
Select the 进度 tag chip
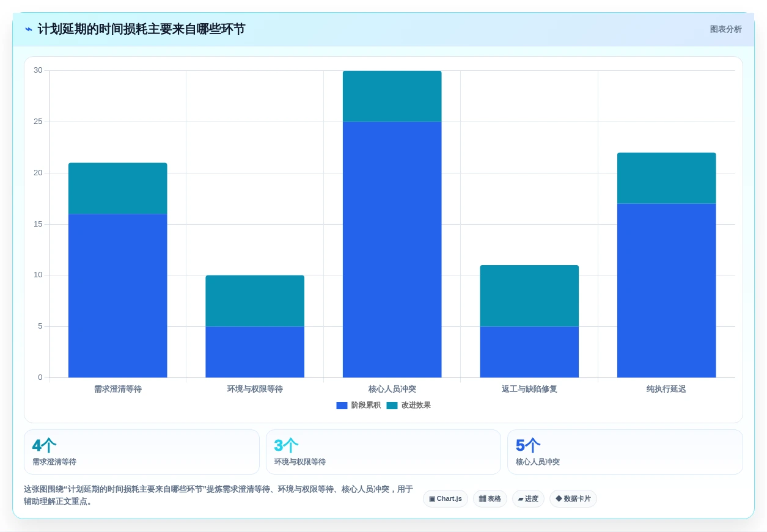(528, 498)
